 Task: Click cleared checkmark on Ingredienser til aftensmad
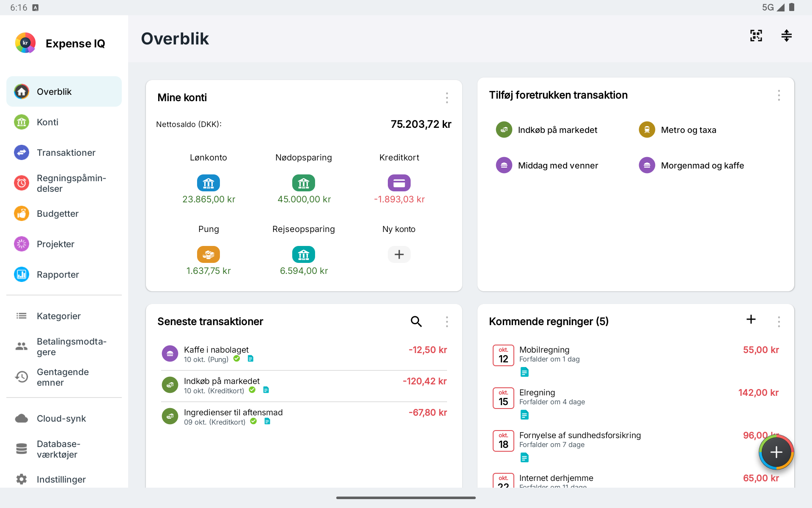253,421
